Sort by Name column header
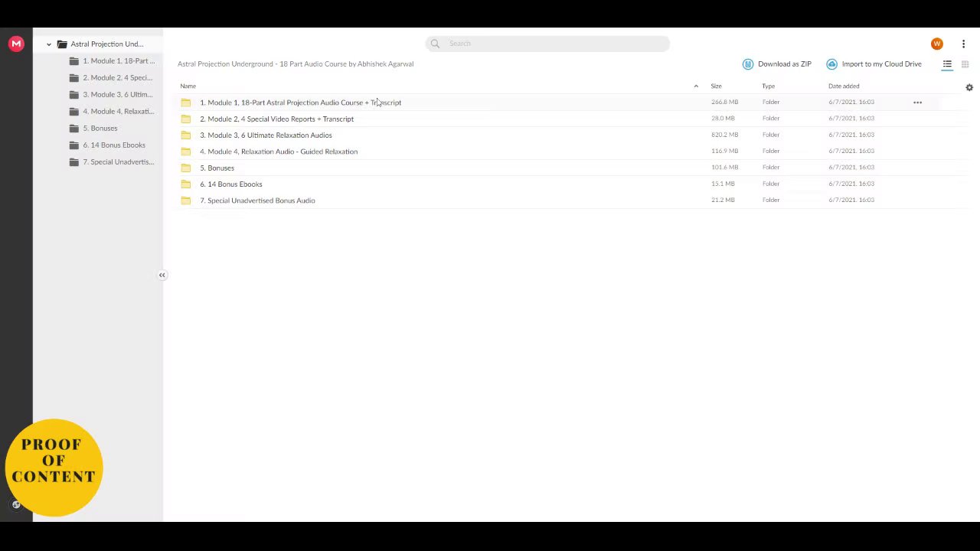The image size is (980, 551). (x=188, y=86)
